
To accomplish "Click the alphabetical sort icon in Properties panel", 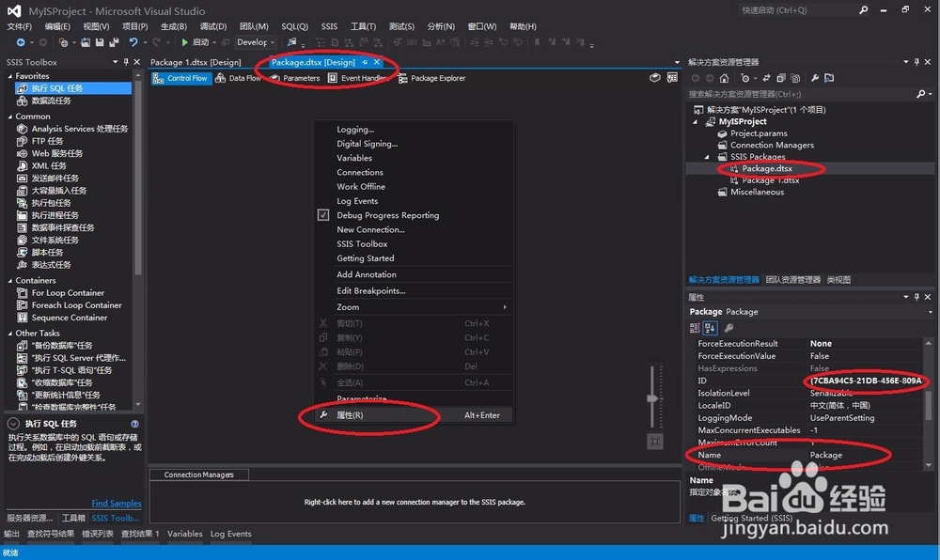I will pos(710,328).
